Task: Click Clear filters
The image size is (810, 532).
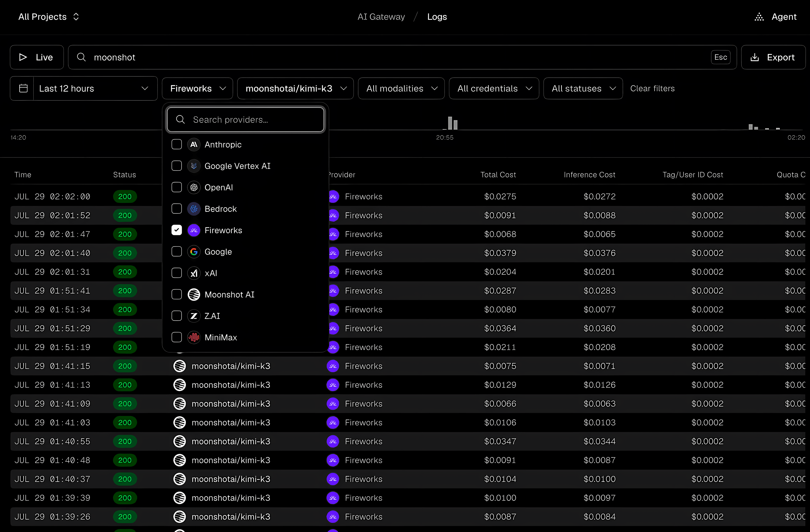Action: coord(652,89)
